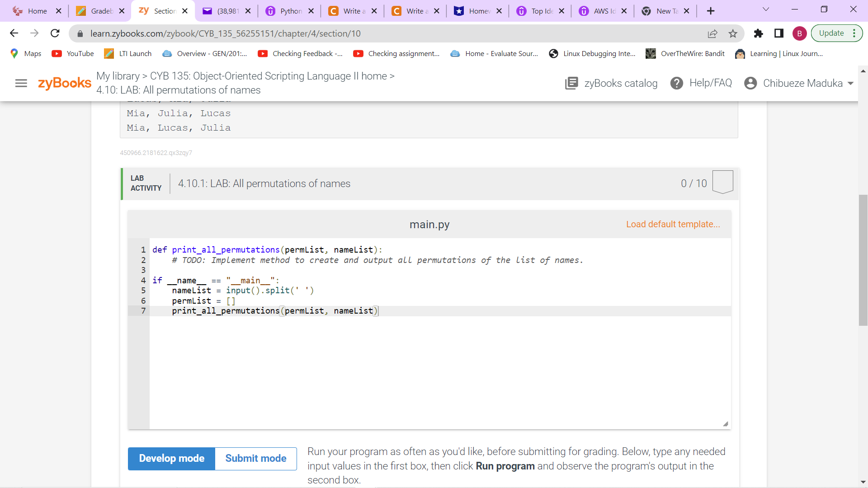Screen dimensions: 868x488
Task: Click the browser extensions puzzle icon
Action: [x=758, y=33]
